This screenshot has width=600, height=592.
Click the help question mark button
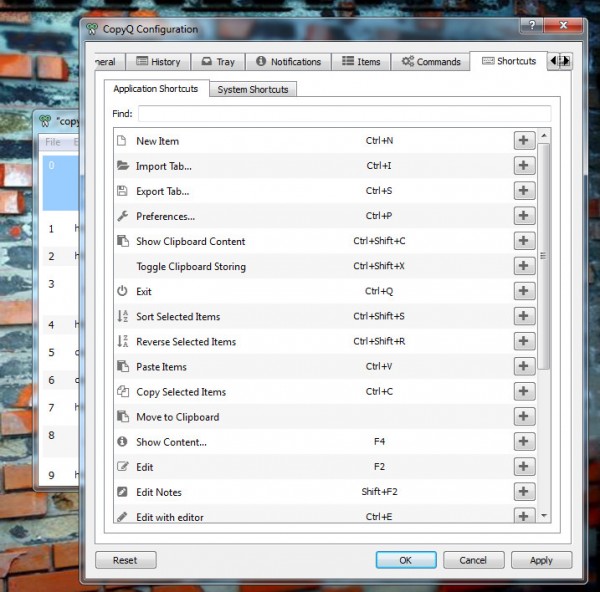(532, 25)
